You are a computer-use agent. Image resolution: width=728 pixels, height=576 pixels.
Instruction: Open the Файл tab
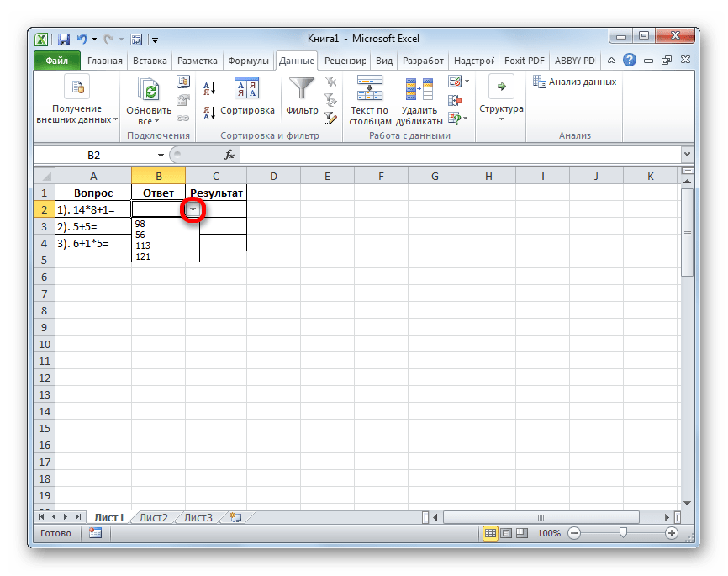click(56, 61)
